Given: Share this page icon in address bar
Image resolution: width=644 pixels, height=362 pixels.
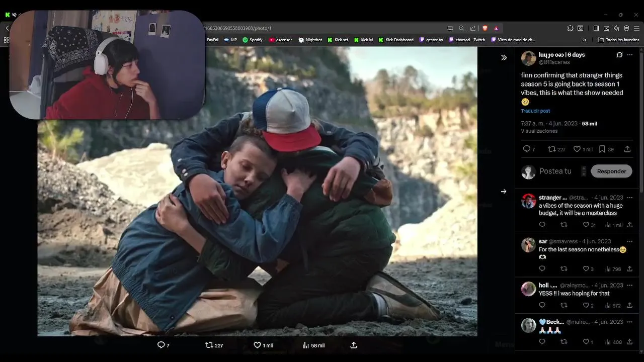Looking at the screenshot, I should click(x=473, y=28).
